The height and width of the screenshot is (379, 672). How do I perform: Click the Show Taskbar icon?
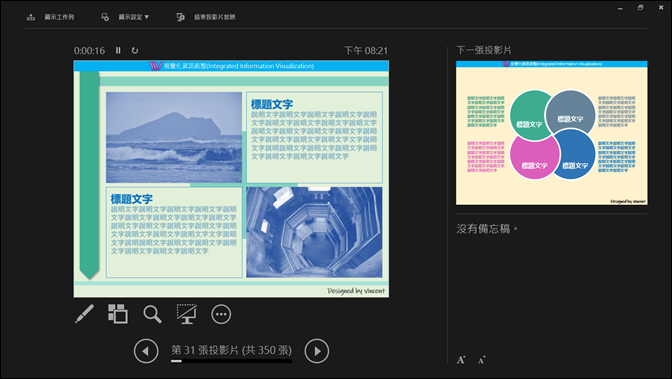tap(31, 17)
